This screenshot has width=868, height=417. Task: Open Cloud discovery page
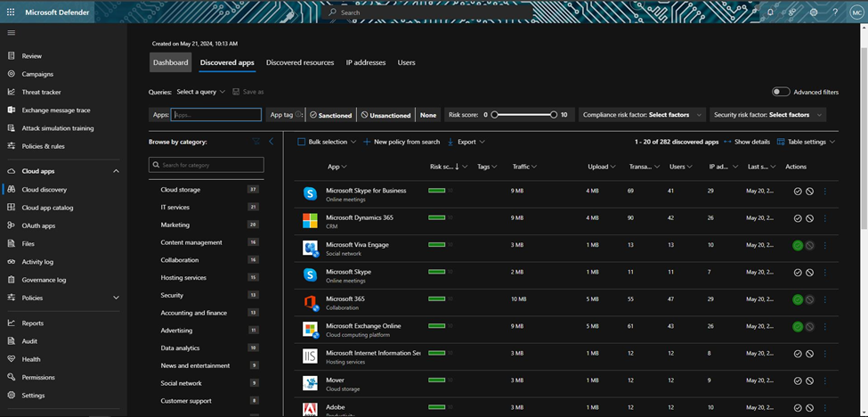(x=44, y=190)
